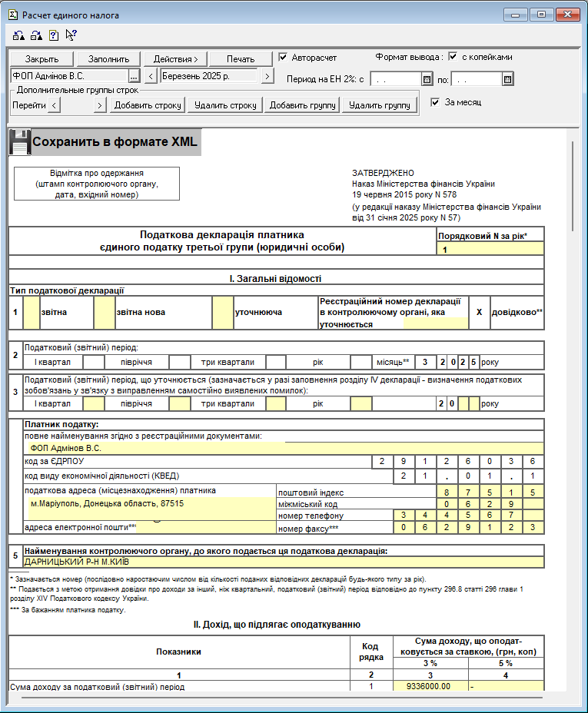Minimize the Расчет единого налога window
The image size is (588, 713).
tap(515, 15)
